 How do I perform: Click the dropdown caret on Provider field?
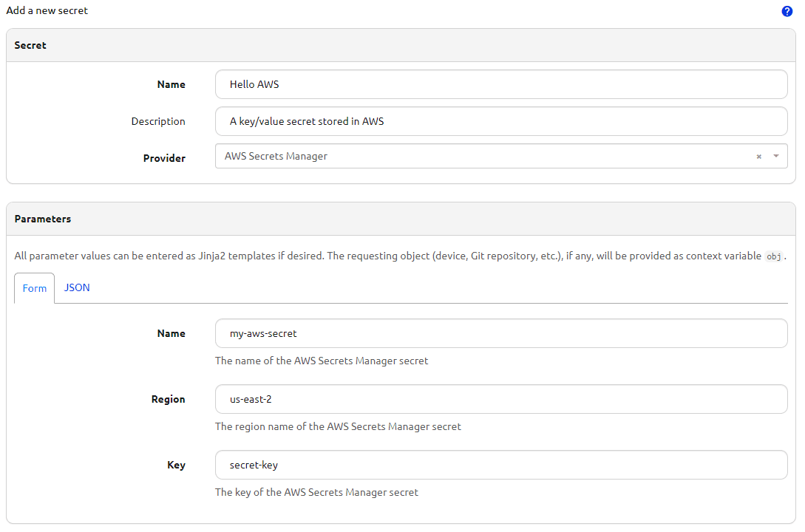click(775, 156)
